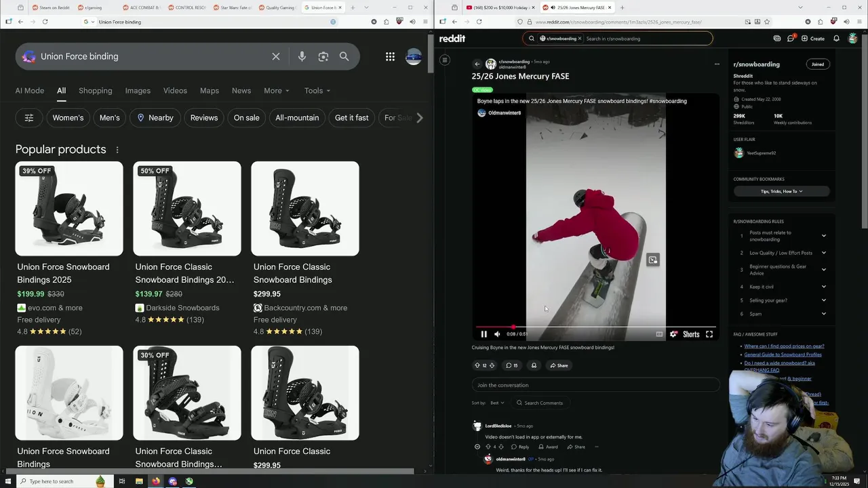Toggle the Nearby filter chip
The width and height of the screenshot is (868, 488).
point(155,118)
